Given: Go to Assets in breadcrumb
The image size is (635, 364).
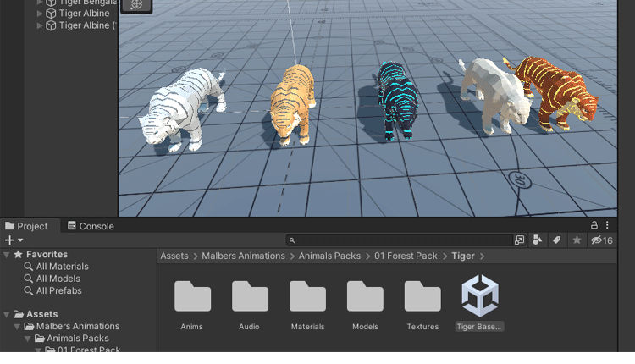Looking at the screenshot, I should pos(174,256).
